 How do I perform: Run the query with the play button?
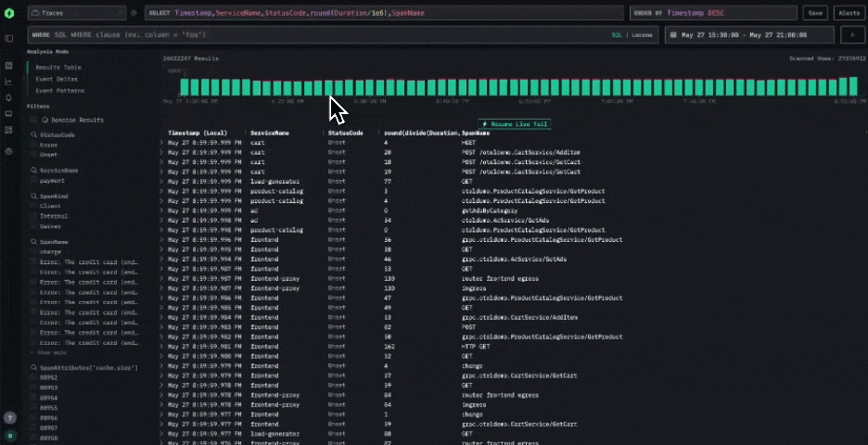tap(851, 34)
